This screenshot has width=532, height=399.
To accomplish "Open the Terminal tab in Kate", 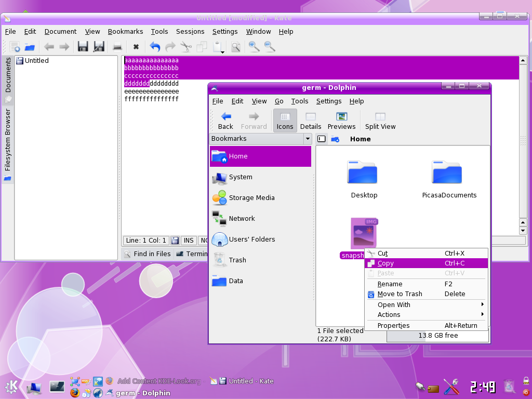I will pos(192,254).
